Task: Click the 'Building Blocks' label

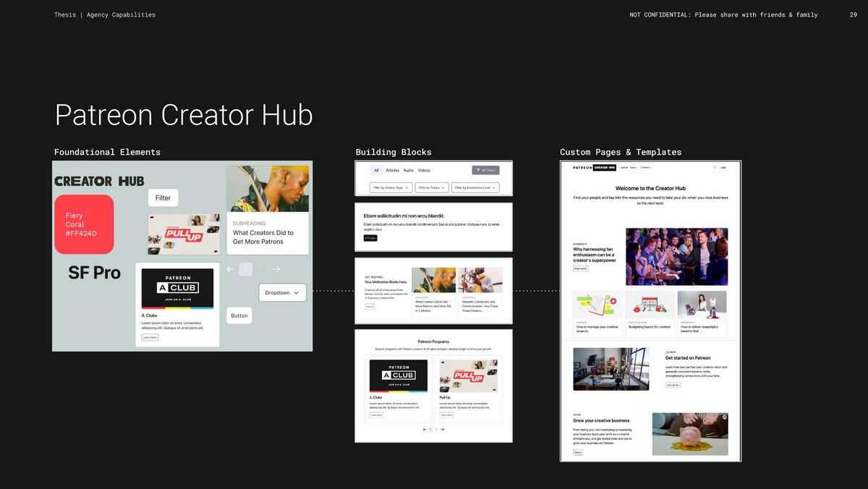Action: (393, 152)
